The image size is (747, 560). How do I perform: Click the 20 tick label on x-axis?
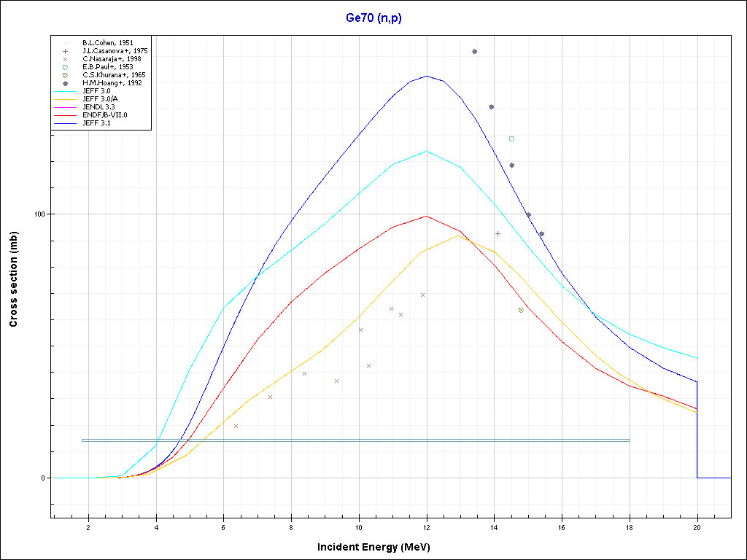tap(697, 528)
